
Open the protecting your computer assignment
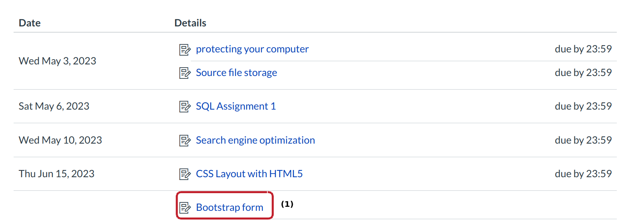coord(252,49)
